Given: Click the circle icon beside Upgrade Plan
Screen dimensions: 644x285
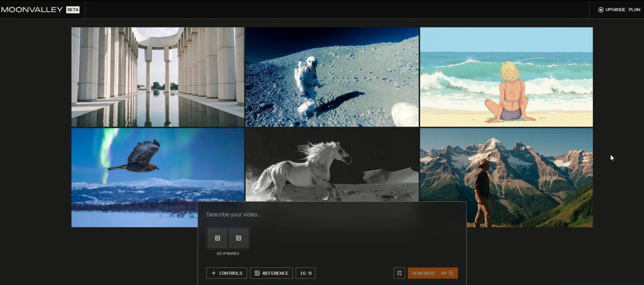Looking at the screenshot, I should (x=601, y=9).
